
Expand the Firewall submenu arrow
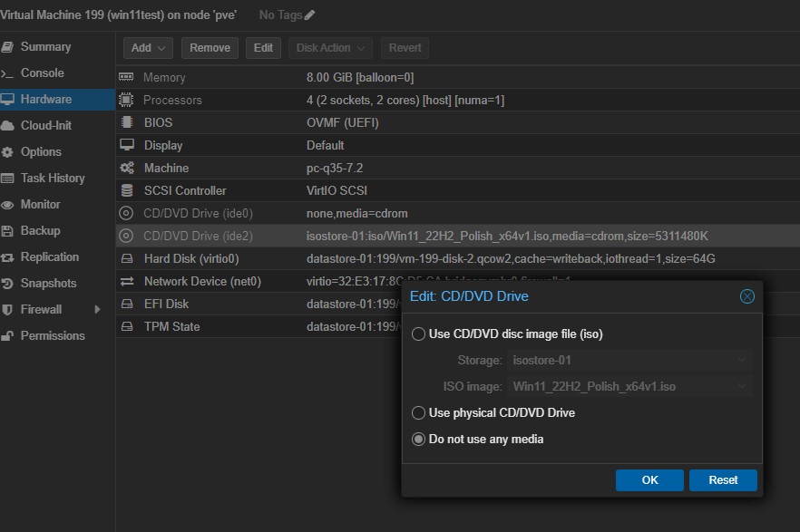tap(97, 310)
